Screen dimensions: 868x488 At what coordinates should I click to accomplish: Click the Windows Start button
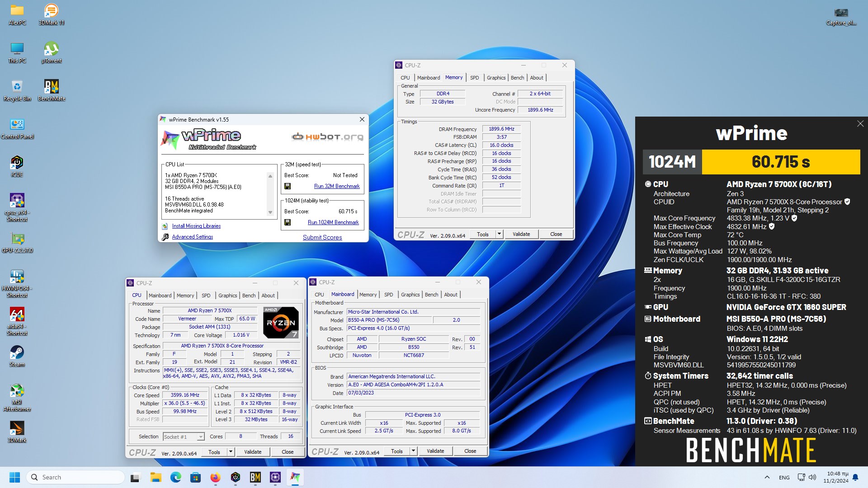point(14,477)
